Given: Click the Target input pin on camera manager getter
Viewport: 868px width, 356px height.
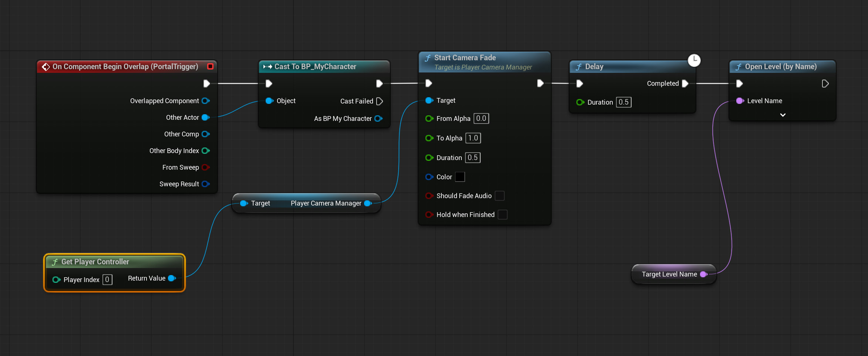Looking at the screenshot, I should click(244, 203).
